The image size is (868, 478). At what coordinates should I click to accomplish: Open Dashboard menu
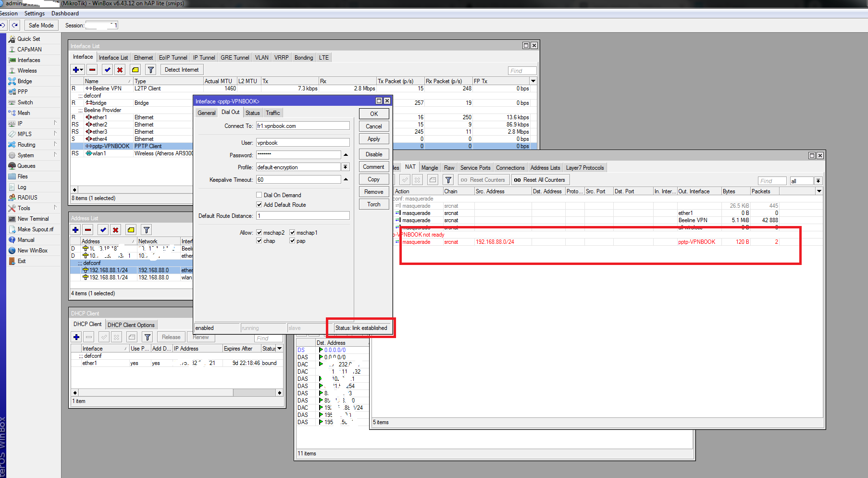tap(65, 13)
